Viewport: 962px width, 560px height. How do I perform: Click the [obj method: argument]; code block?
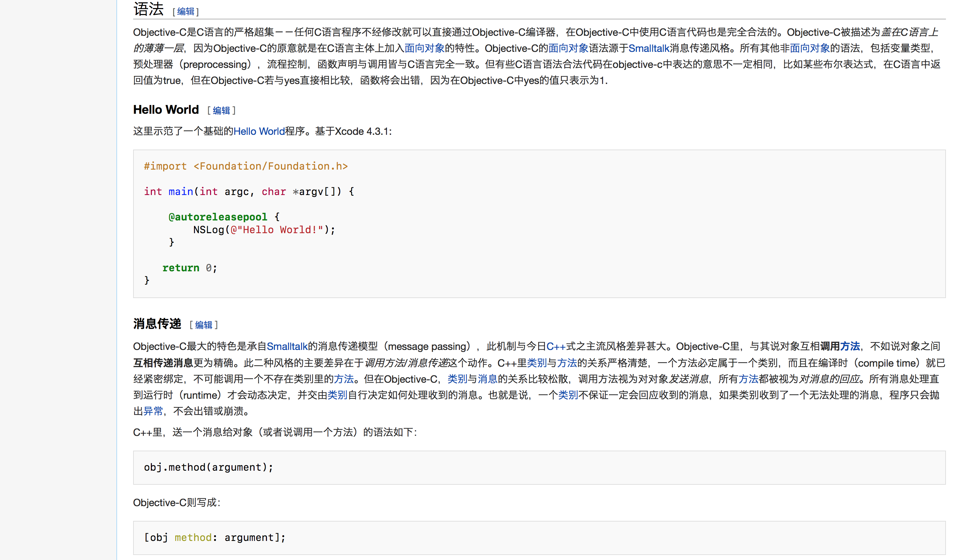tap(214, 538)
